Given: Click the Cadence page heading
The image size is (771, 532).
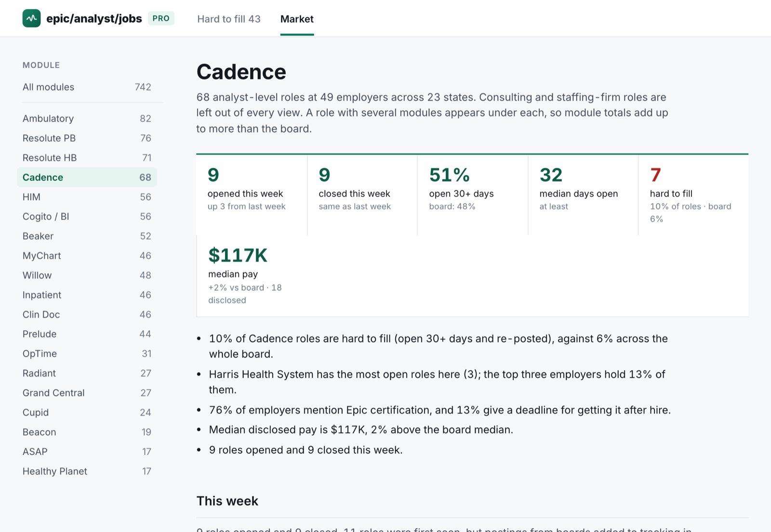Looking at the screenshot, I should 241,72.
